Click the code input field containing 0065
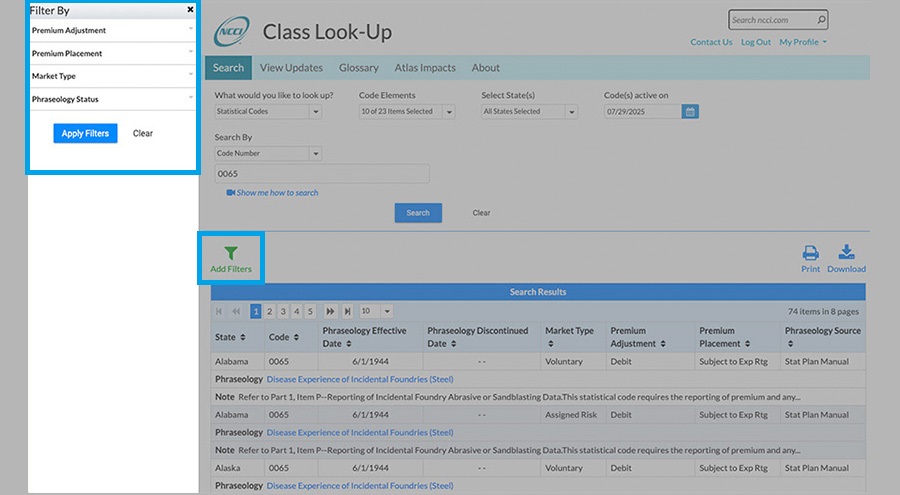 click(x=322, y=173)
